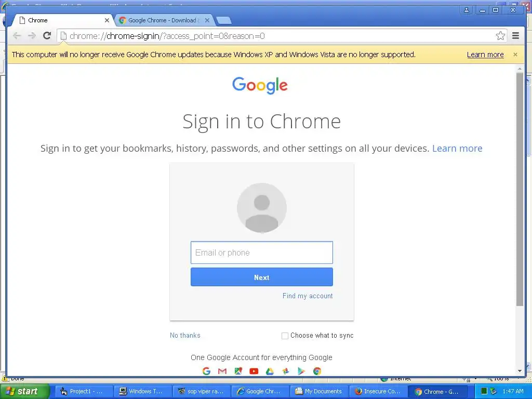Switch to the Google Chrome - Download tab
Screen dimensions: 532x399
[x=165, y=20]
